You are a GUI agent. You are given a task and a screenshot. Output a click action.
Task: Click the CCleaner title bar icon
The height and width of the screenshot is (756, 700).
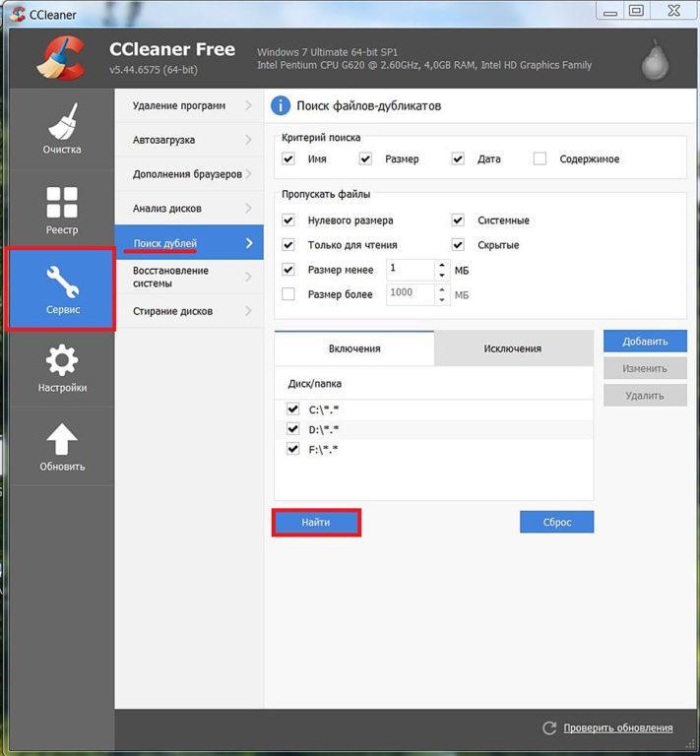(18, 14)
